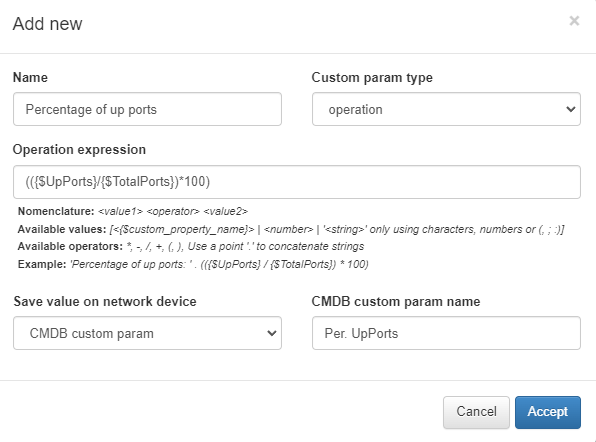Viewport: 596px width, 442px height.
Task: Click the Name input field
Action: click(147, 109)
